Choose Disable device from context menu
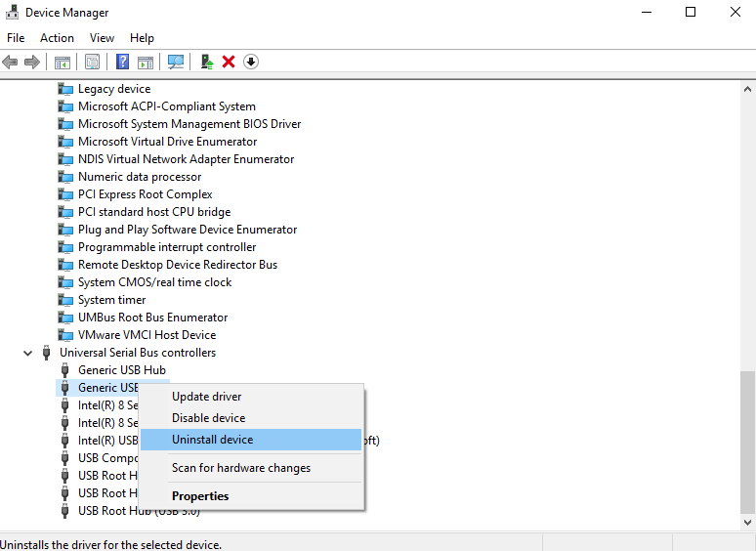 tap(251, 418)
